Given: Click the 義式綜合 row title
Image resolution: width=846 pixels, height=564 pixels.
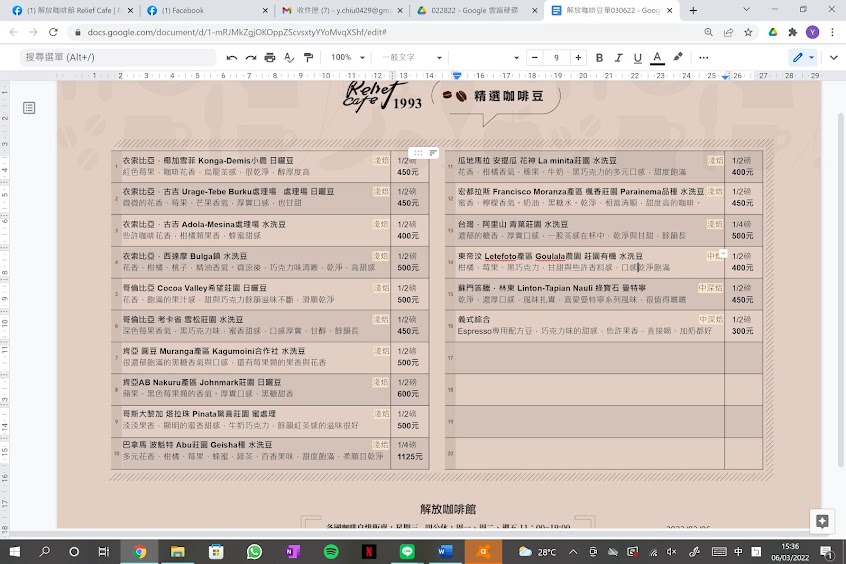Looking at the screenshot, I should 474,320.
